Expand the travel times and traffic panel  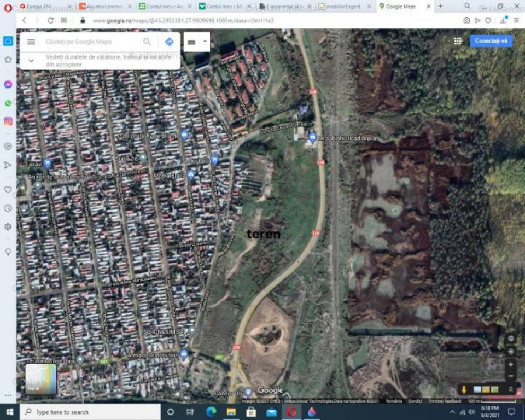[31, 61]
